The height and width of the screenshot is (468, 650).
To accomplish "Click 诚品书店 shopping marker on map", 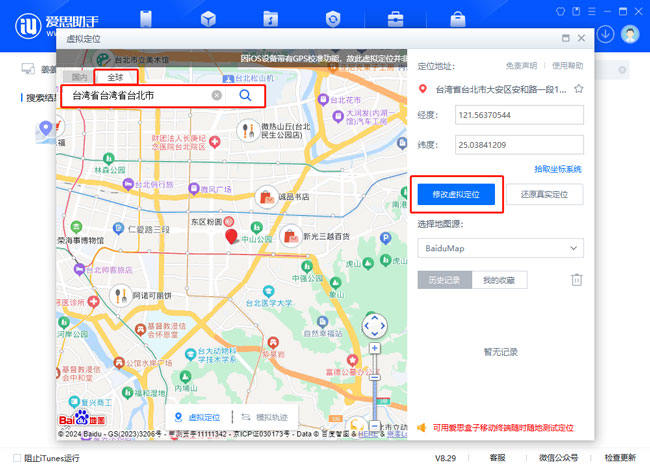I will click(267, 197).
